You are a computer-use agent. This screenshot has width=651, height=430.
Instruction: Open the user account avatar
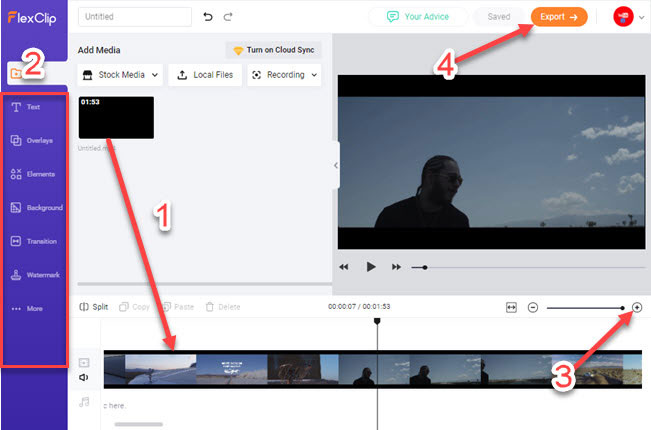coord(623,17)
